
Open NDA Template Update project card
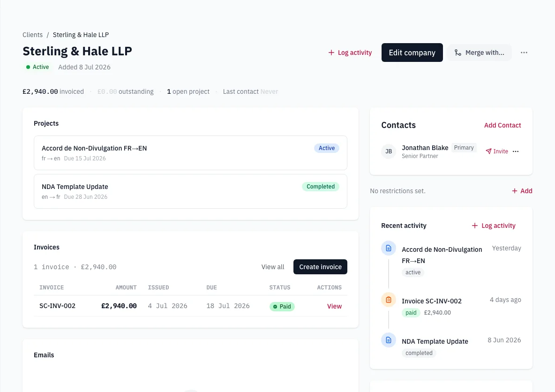click(x=190, y=191)
